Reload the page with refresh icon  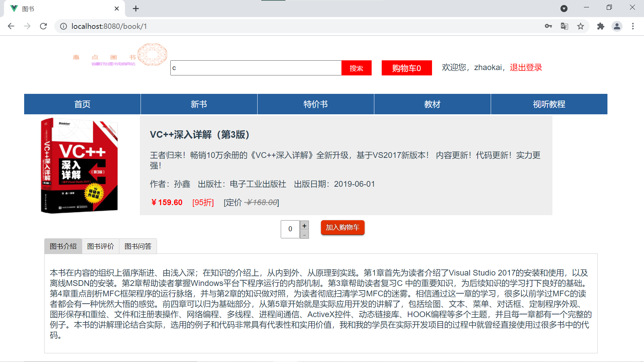[x=43, y=26]
